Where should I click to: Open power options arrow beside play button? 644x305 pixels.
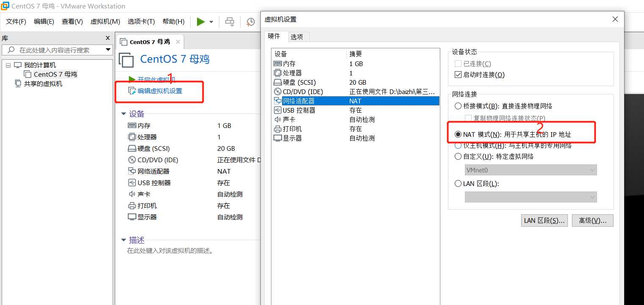[x=211, y=22]
